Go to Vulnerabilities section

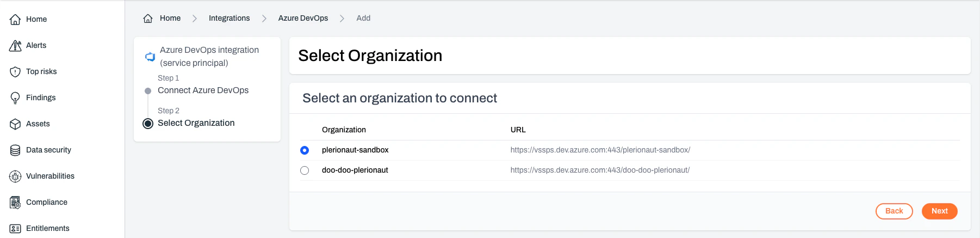(x=50, y=176)
